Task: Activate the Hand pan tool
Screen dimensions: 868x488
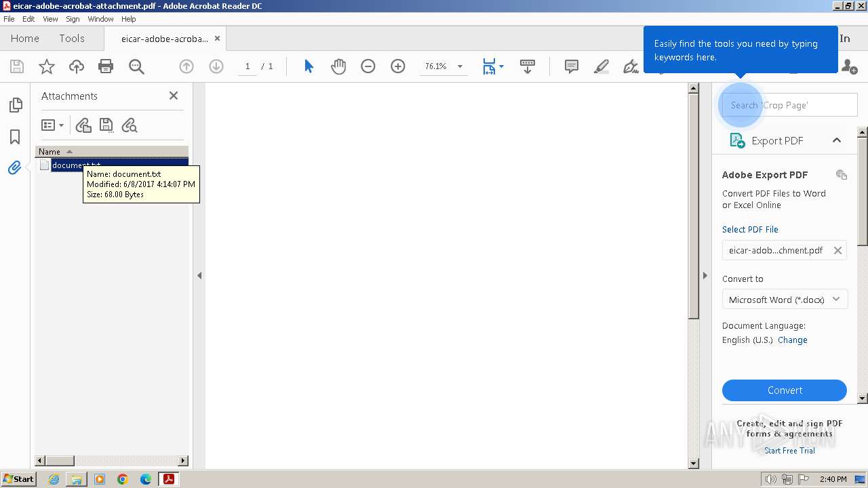Action: coord(338,66)
